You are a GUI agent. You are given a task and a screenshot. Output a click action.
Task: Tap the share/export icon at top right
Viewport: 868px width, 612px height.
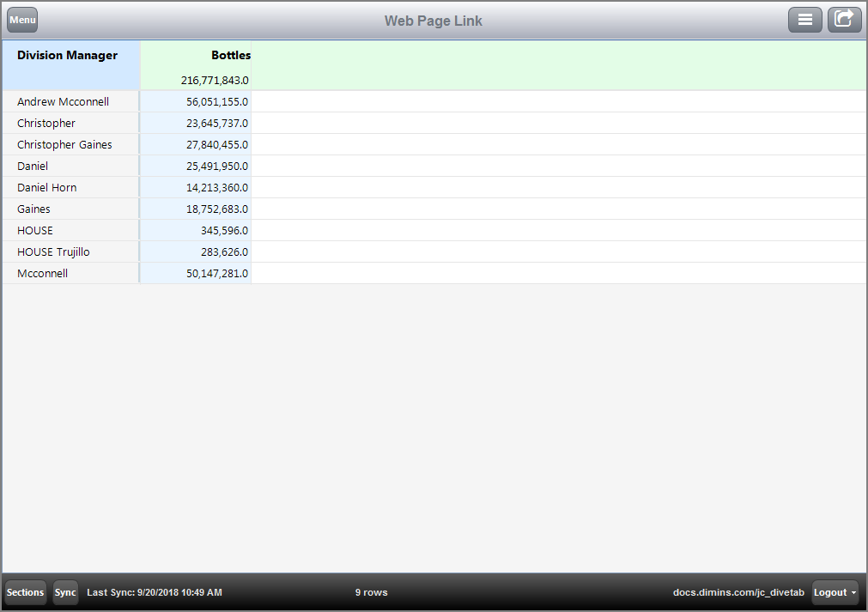point(844,19)
